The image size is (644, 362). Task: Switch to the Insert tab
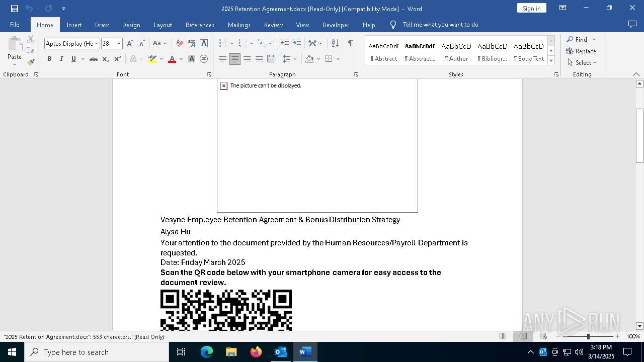[x=74, y=25]
